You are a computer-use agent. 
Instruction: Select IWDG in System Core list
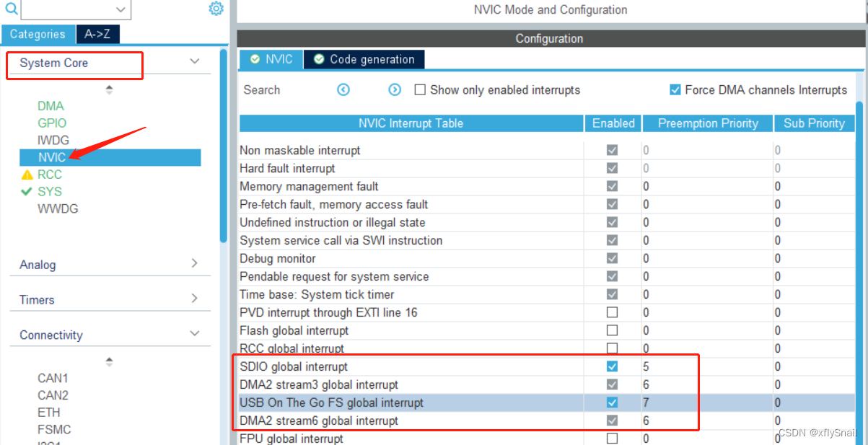tap(52, 140)
